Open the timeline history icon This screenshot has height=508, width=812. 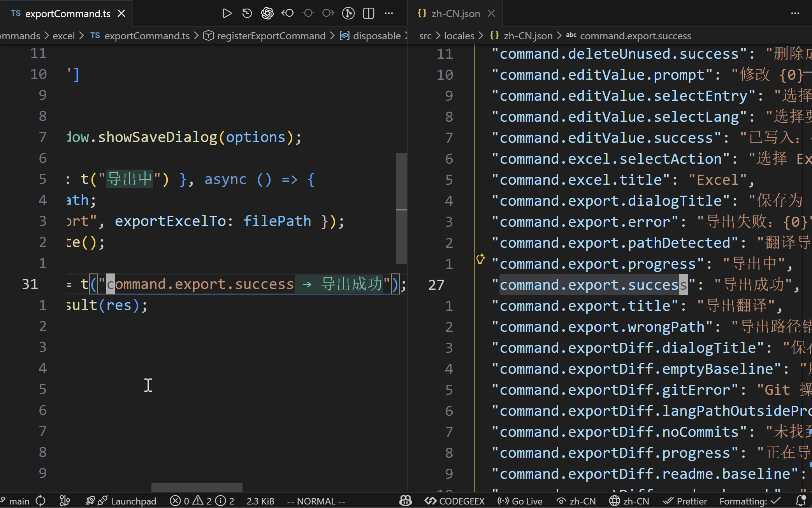(247, 14)
